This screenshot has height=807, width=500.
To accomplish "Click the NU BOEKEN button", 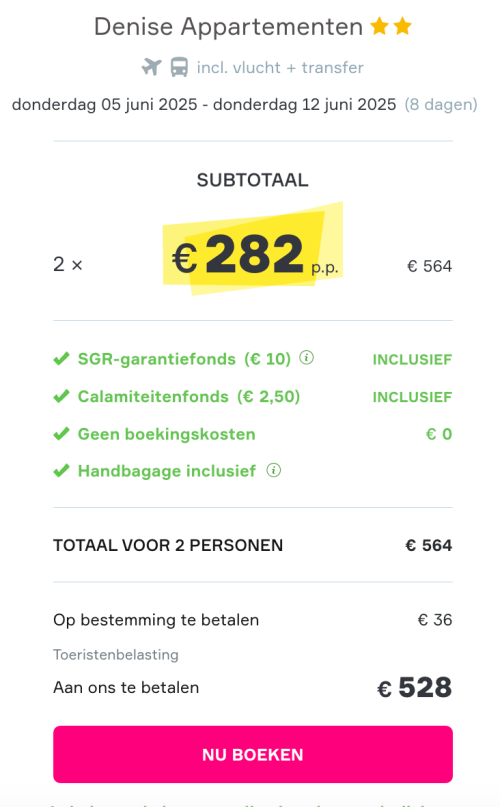I will point(253,755).
